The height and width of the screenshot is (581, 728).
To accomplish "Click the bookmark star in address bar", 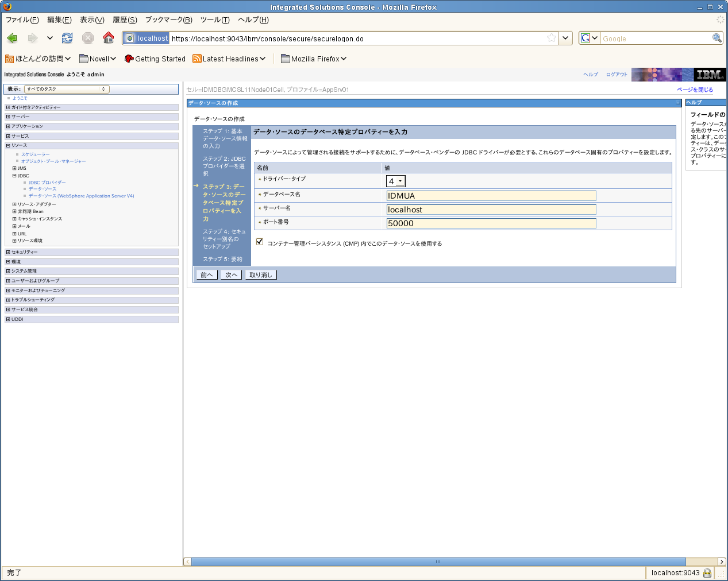I will [x=552, y=38].
